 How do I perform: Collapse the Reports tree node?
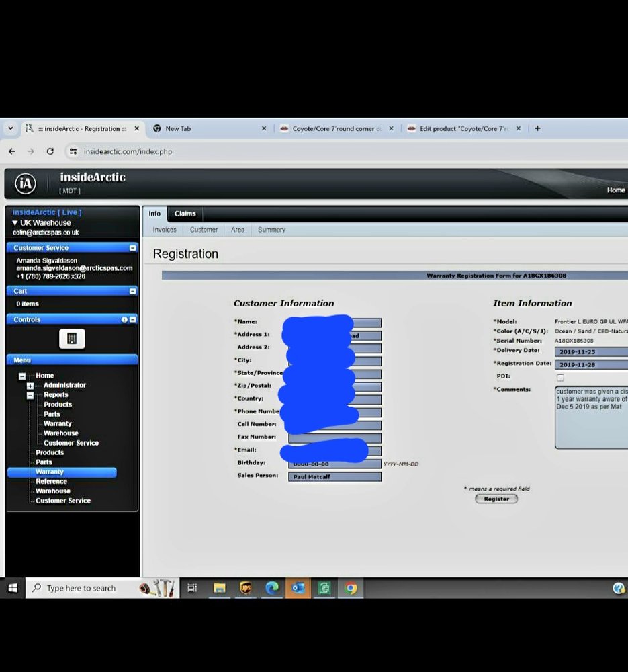tap(30, 395)
